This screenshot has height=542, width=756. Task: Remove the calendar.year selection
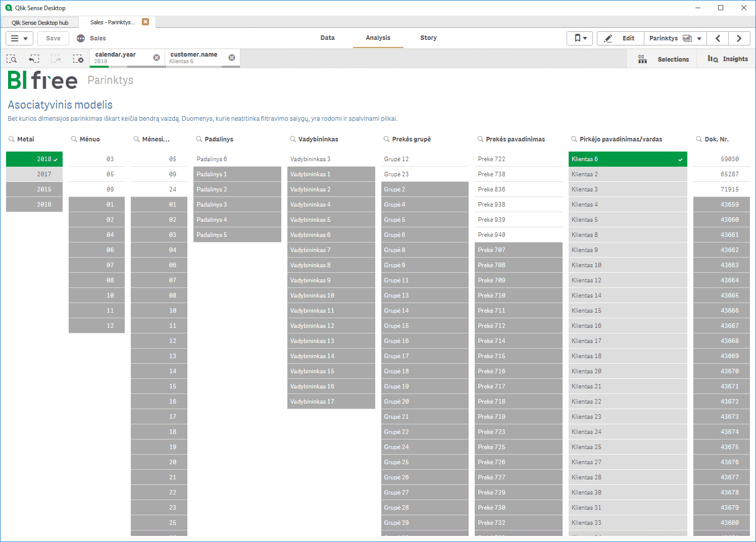[x=157, y=58]
